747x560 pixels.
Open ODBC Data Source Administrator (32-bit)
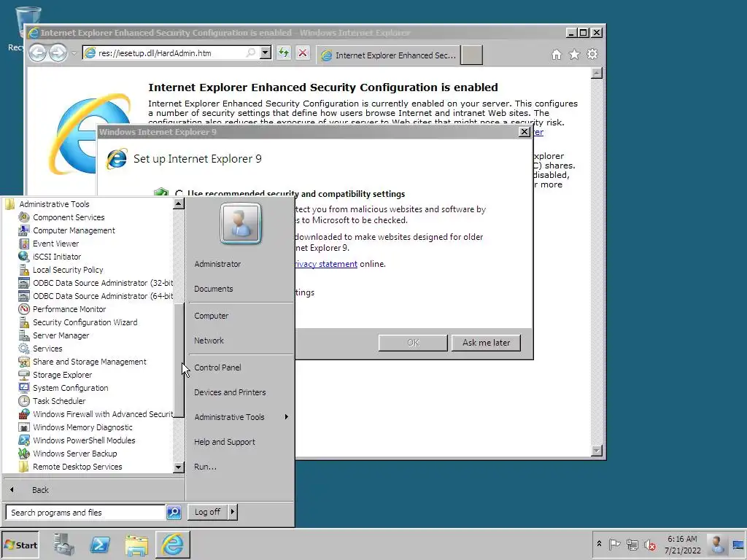[96, 283]
